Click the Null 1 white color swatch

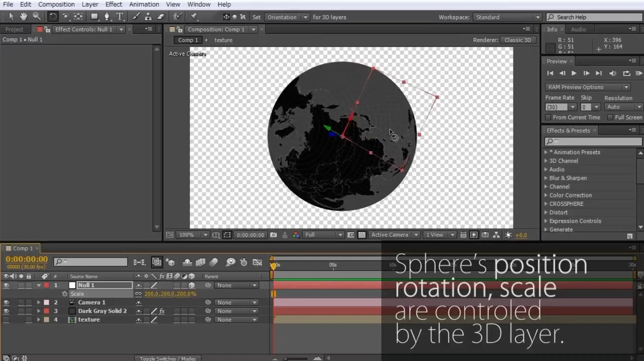point(72,285)
